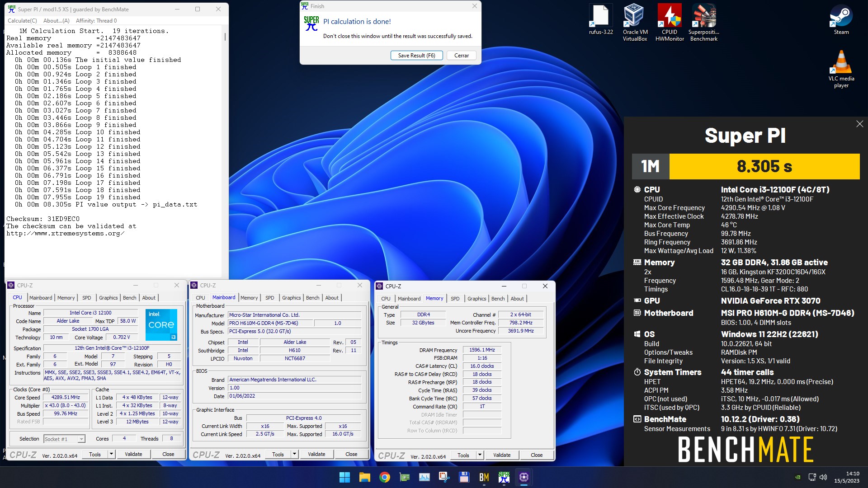
Task: Click Validate in CPU-Z CPU window
Action: [x=133, y=454]
